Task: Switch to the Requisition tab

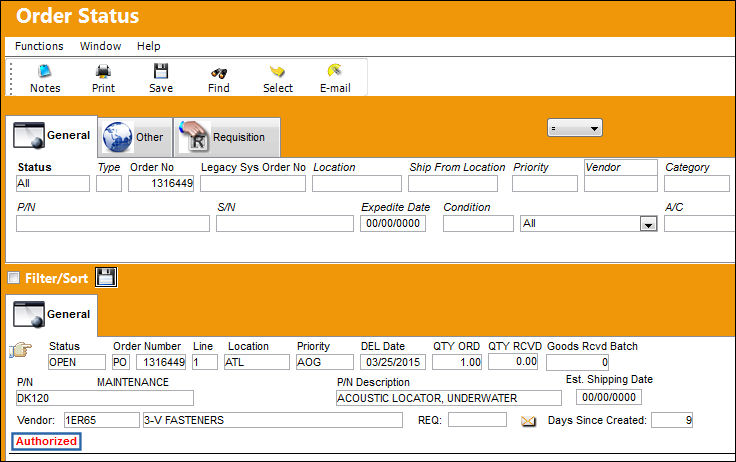Action: [x=227, y=137]
